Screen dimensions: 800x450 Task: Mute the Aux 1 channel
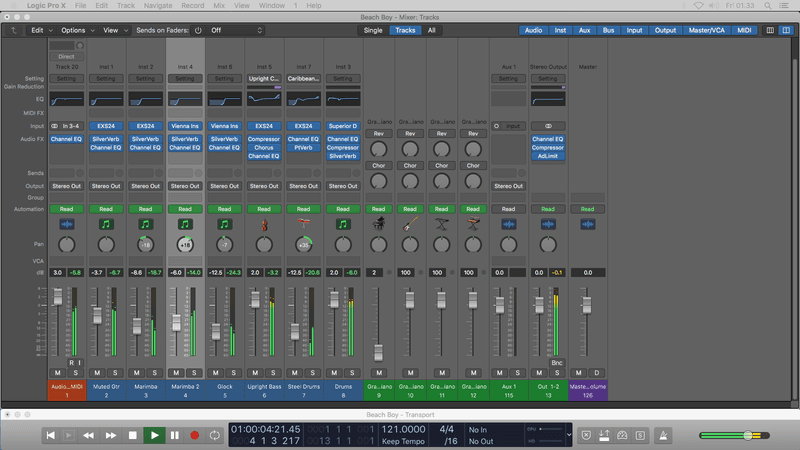point(499,373)
